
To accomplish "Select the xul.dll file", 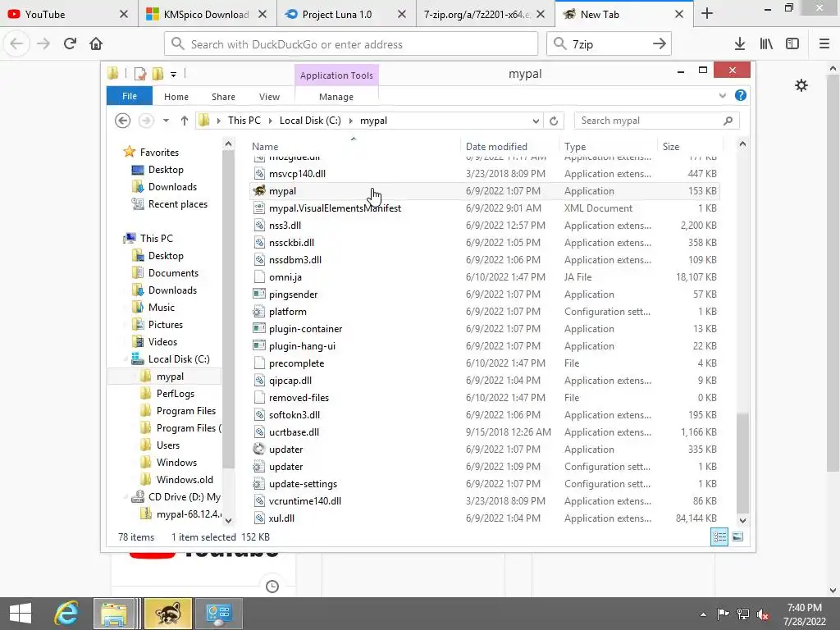I will [485, 518].
